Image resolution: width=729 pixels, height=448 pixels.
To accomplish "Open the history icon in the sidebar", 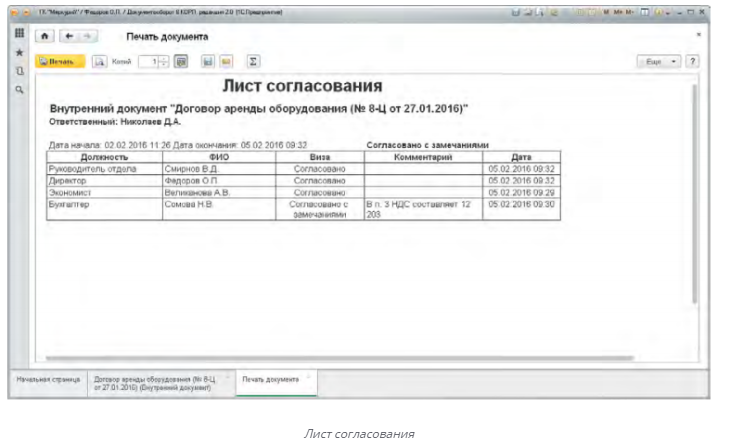I will point(18,71).
